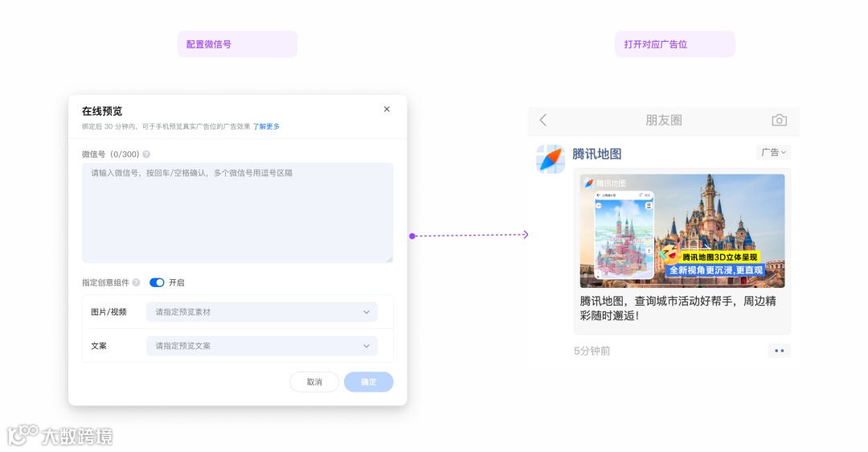Focus the 微信号 input text area
Image resolution: width=868 pixels, height=452 pixels.
237,212
